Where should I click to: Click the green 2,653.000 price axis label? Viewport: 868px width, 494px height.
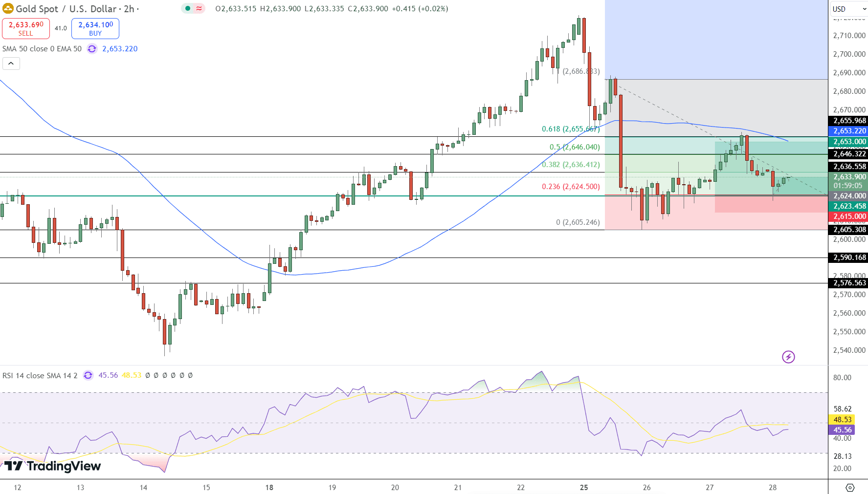[x=848, y=142]
